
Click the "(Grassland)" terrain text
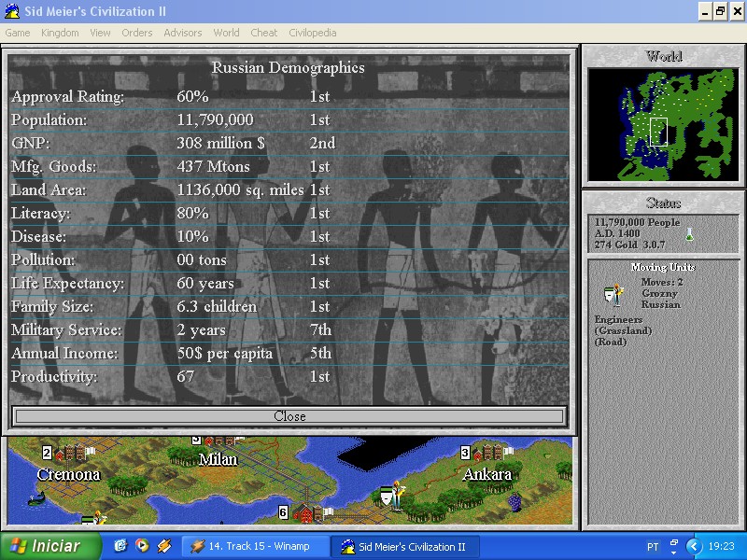click(623, 330)
